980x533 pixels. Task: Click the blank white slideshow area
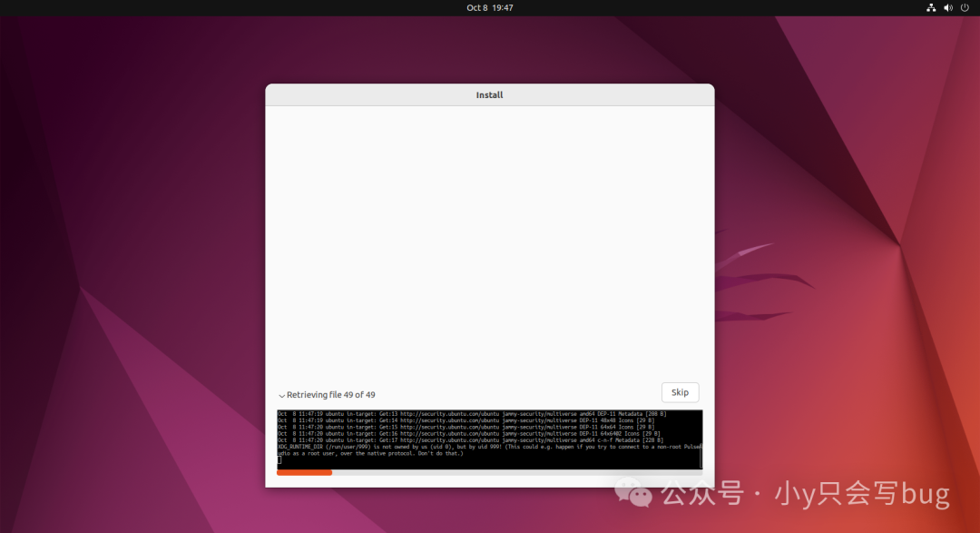pos(489,236)
